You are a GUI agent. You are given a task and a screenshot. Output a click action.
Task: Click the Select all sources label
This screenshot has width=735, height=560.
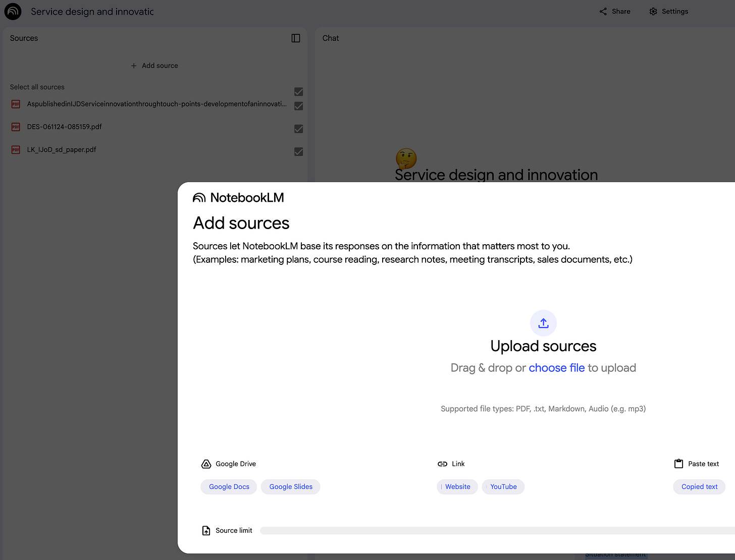37,87
